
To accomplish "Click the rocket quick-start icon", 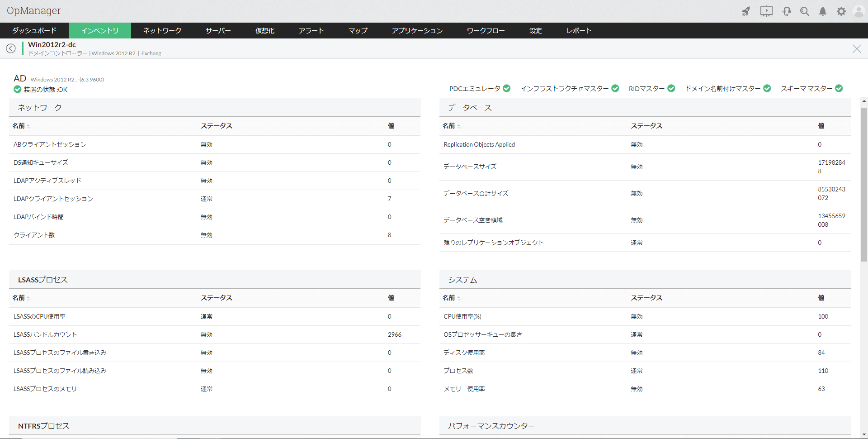I will click(x=746, y=11).
